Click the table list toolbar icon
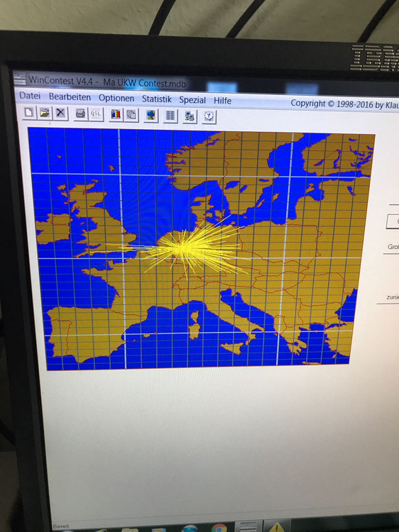The width and height of the screenshot is (399, 532). pyautogui.click(x=171, y=116)
